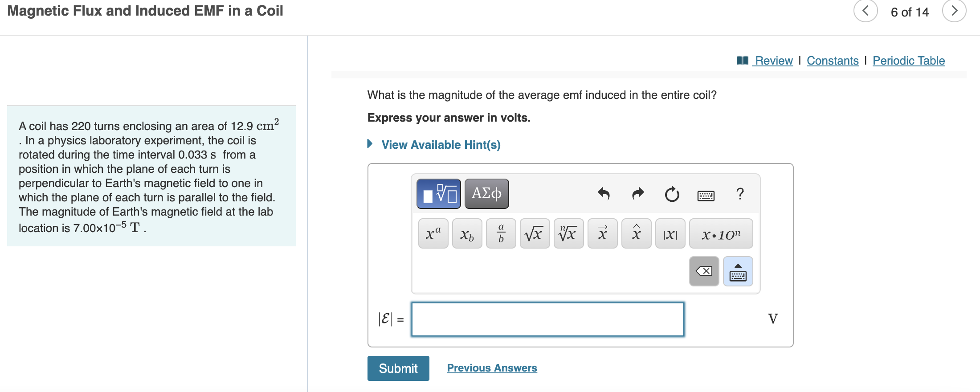The width and height of the screenshot is (980, 392).
Task: Click the redo arrow icon
Action: tap(638, 194)
